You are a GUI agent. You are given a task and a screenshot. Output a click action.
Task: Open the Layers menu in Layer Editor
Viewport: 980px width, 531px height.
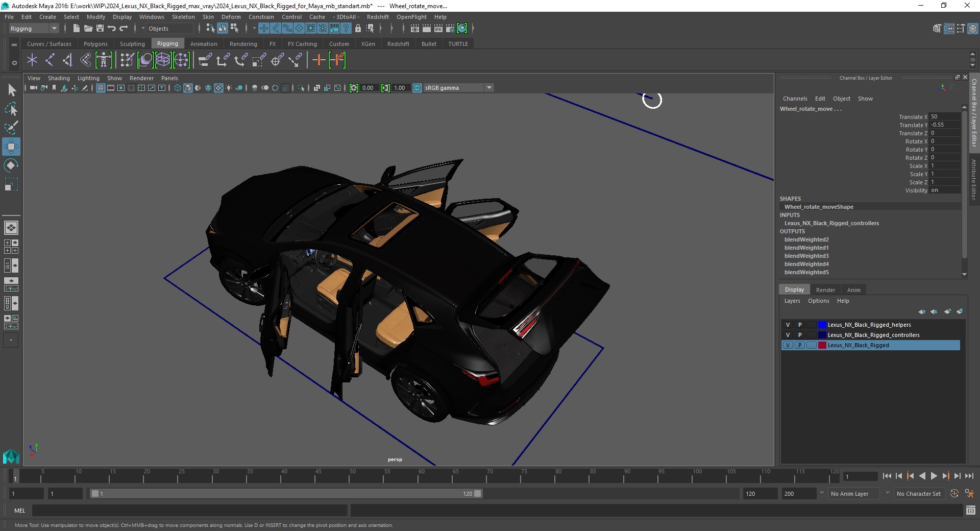tap(792, 301)
